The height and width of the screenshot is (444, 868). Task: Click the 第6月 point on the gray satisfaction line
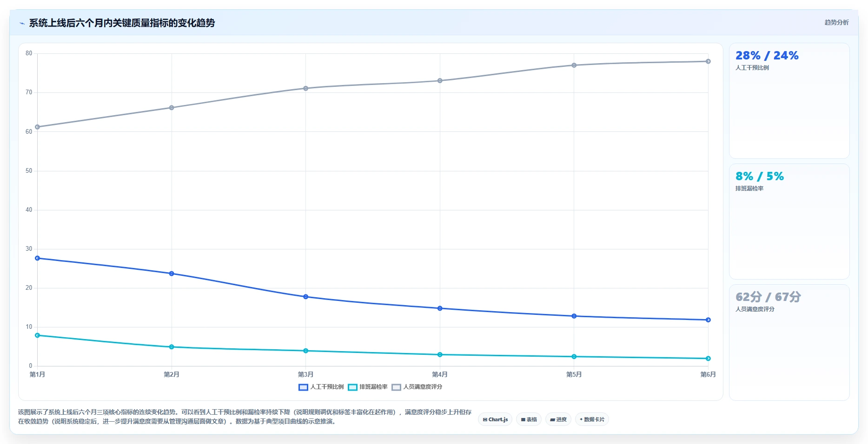pos(708,61)
